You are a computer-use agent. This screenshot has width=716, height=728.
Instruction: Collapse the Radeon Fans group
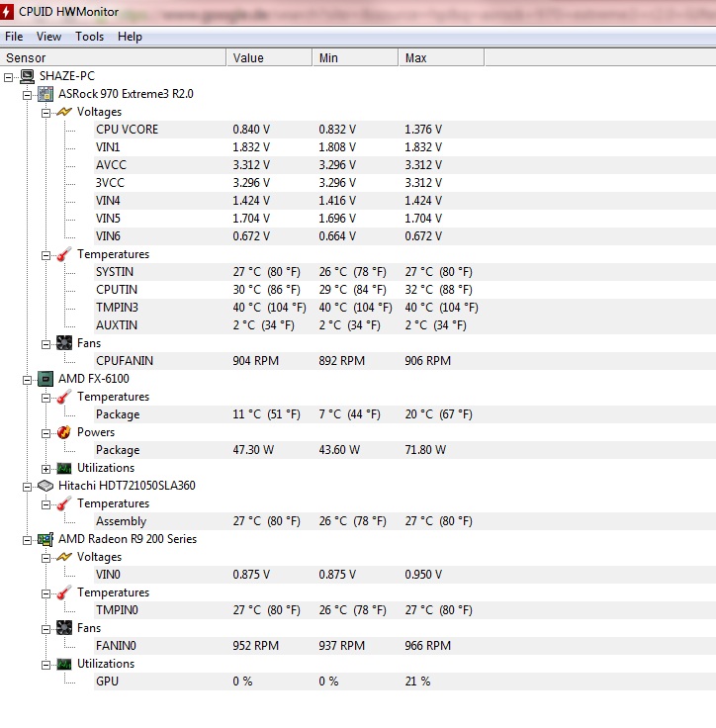tap(45, 629)
